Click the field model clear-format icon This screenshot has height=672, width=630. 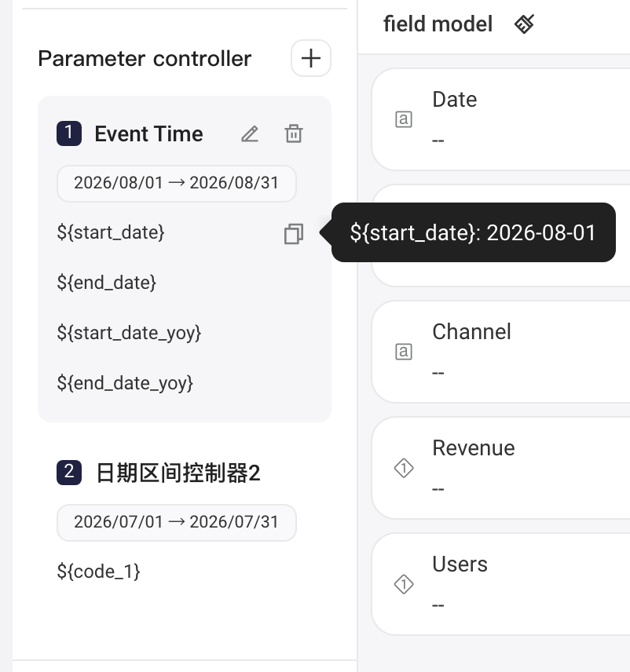click(524, 24)
